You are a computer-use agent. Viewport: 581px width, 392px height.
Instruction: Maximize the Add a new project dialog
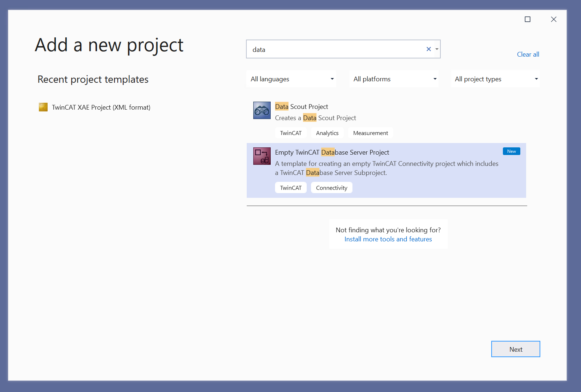[x=528, y=19]
